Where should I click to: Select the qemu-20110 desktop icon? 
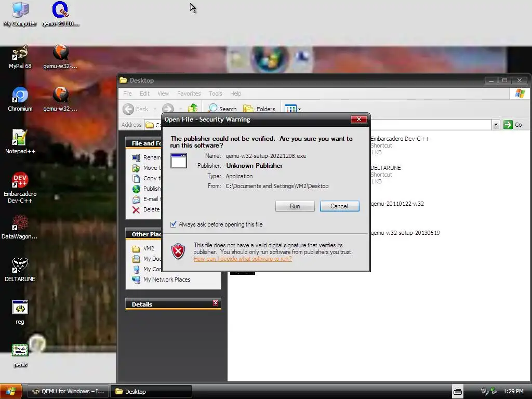(60, 14)
